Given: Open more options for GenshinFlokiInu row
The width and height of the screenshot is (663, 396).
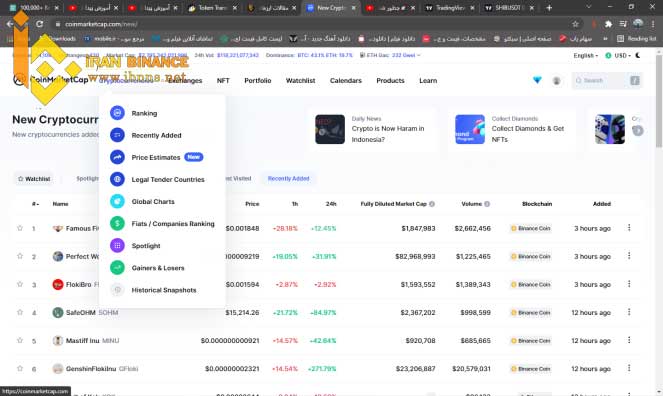Looking at the screenshot, I should 629,368.
